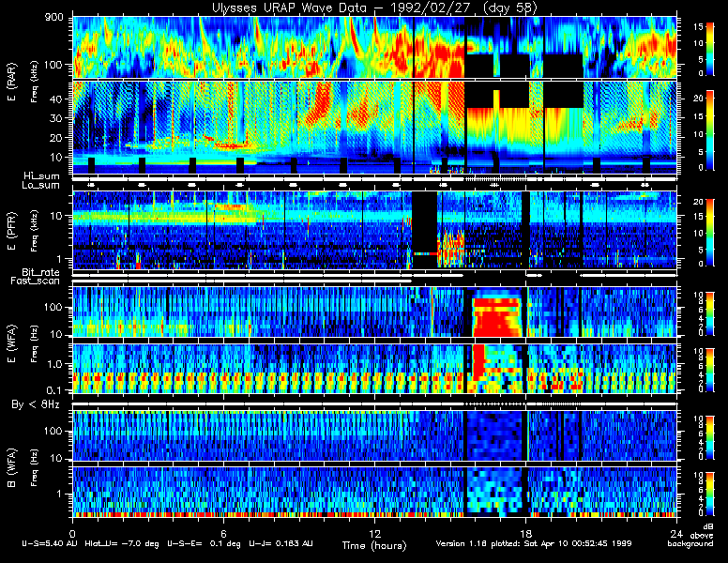
Task: Click the E (PFR) 0-20 dB color bar
Action: [x=710, y=233]
